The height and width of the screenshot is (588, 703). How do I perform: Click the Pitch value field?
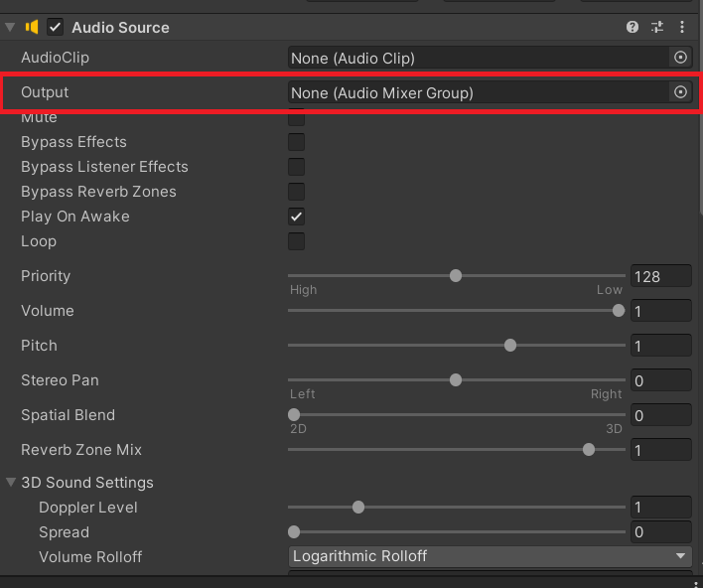coord(661,346)
